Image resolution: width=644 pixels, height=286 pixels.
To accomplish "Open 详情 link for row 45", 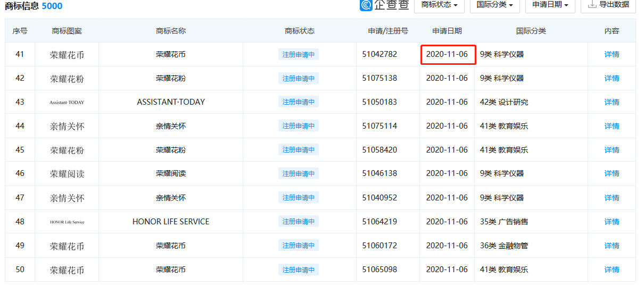I will [x=612, y=150].
